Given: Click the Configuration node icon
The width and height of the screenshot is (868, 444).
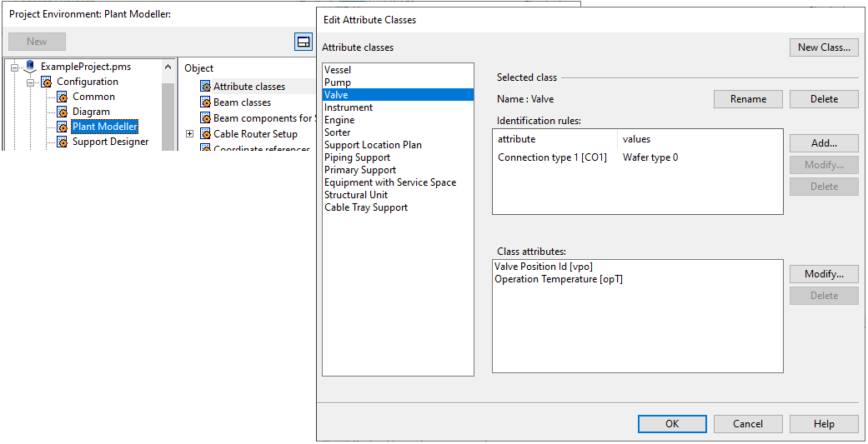Looking at the screenshot, I should [x=47, y=82].
